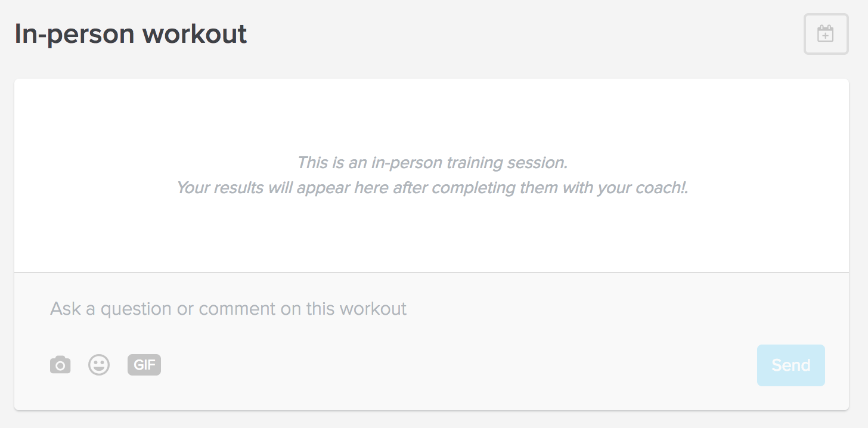Attach a photo with the camera icon

(x=60, y=365)
